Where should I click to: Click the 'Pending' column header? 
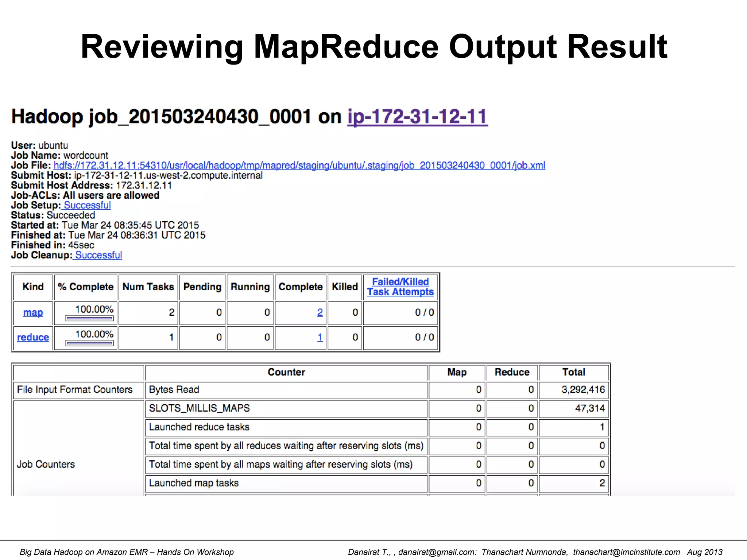(x=202, y=287)
